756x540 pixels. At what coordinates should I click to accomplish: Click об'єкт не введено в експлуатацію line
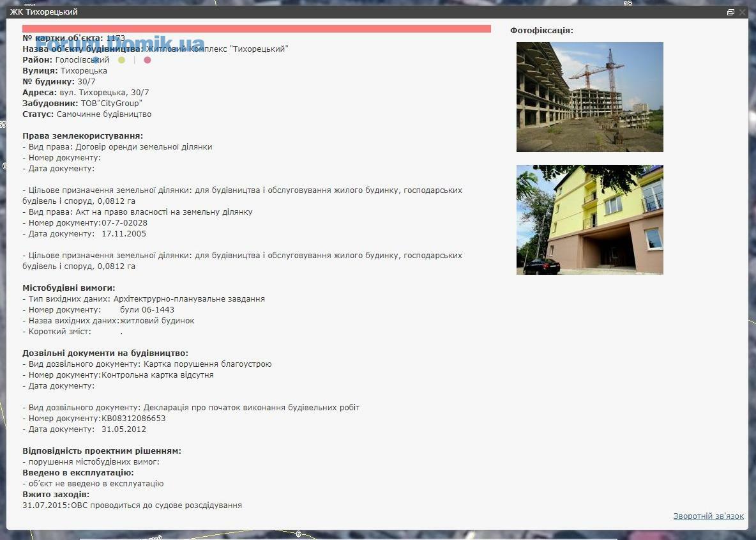click(x=93, y=484)
